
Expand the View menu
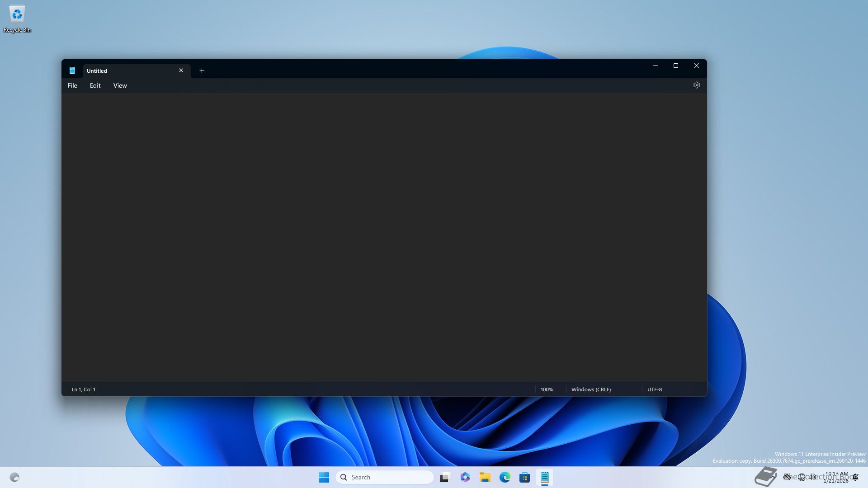point(120,85)
